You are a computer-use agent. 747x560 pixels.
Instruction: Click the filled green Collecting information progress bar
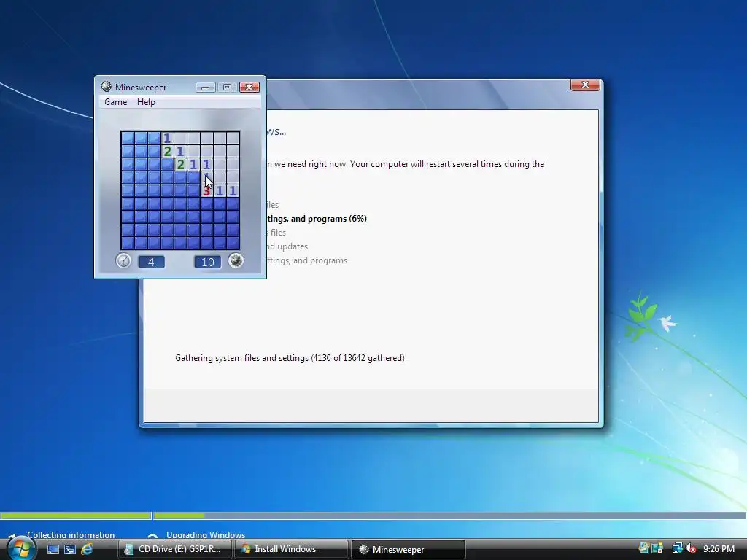click(75, 516)
